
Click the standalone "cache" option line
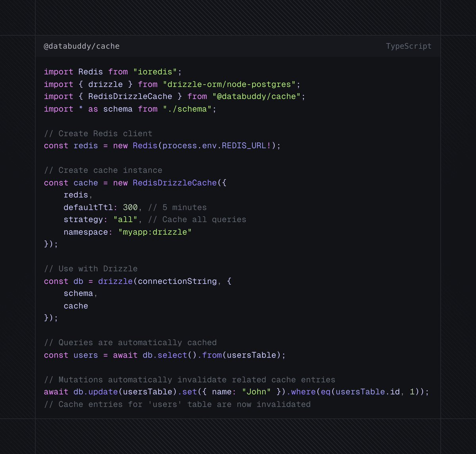click(x=76, y=306)
